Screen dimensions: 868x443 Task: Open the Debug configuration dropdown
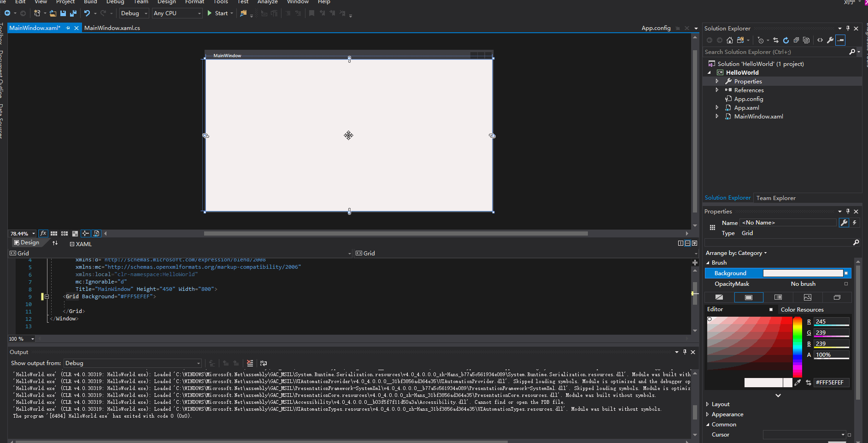(134, 13)
